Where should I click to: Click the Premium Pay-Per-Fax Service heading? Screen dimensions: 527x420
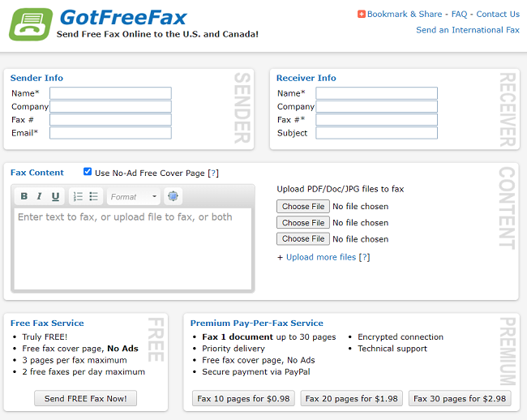256,324
